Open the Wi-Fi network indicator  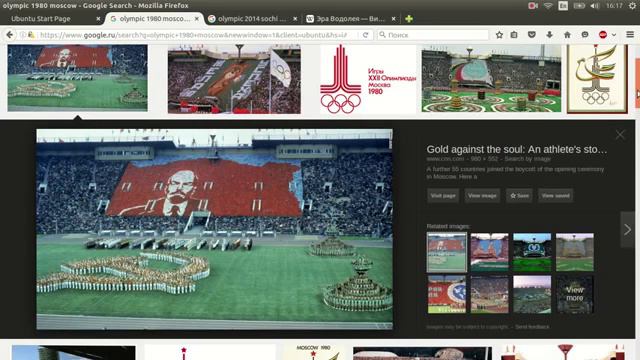[548, 6]
